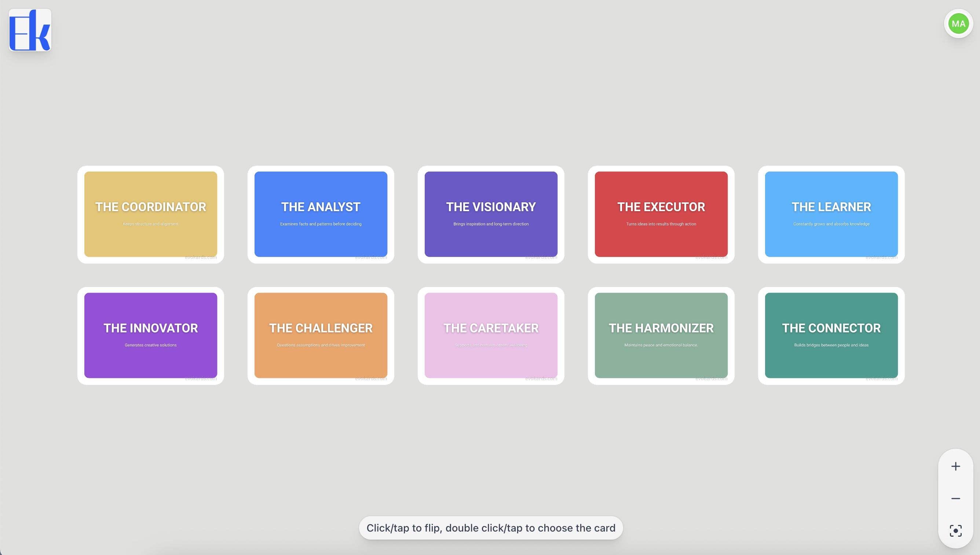This screenshot has width=980, height=555.
Task: Flip The Coordinator card
Action: (151, 214)
